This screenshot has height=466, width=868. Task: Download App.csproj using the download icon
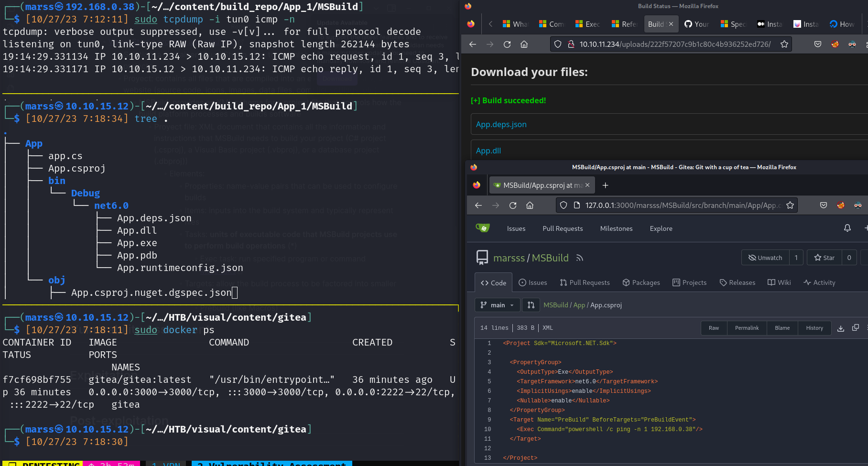point(841,328)
